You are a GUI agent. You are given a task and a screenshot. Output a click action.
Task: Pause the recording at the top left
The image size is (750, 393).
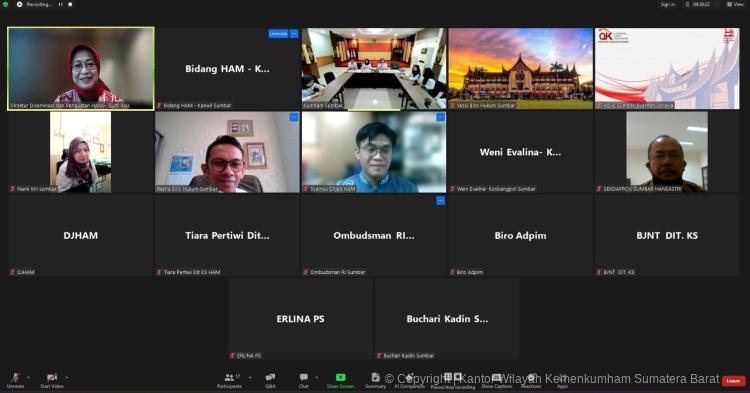61,4
